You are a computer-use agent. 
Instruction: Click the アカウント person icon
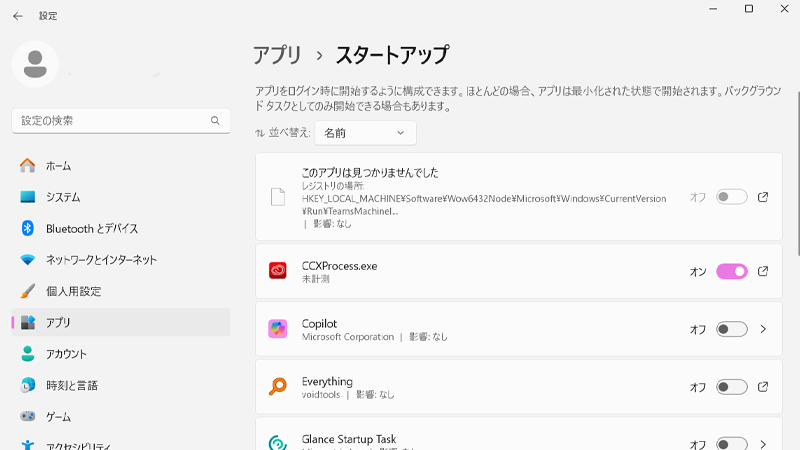coord(28,354)
